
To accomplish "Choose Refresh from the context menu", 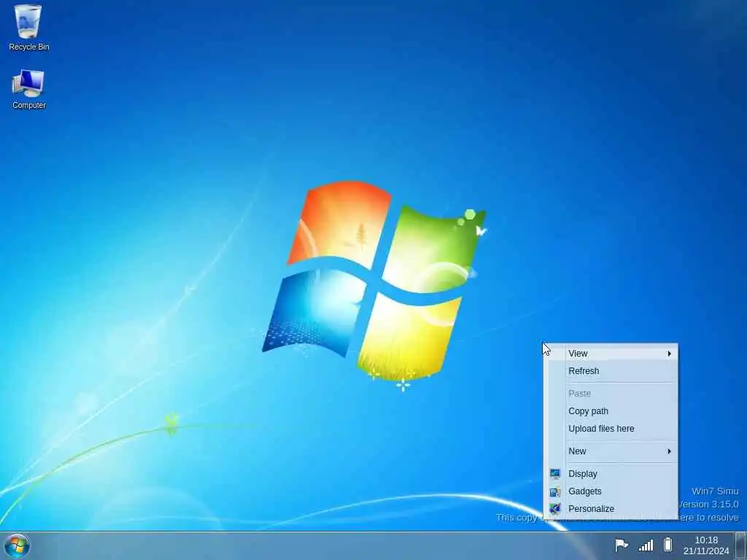I will point(611,371).
